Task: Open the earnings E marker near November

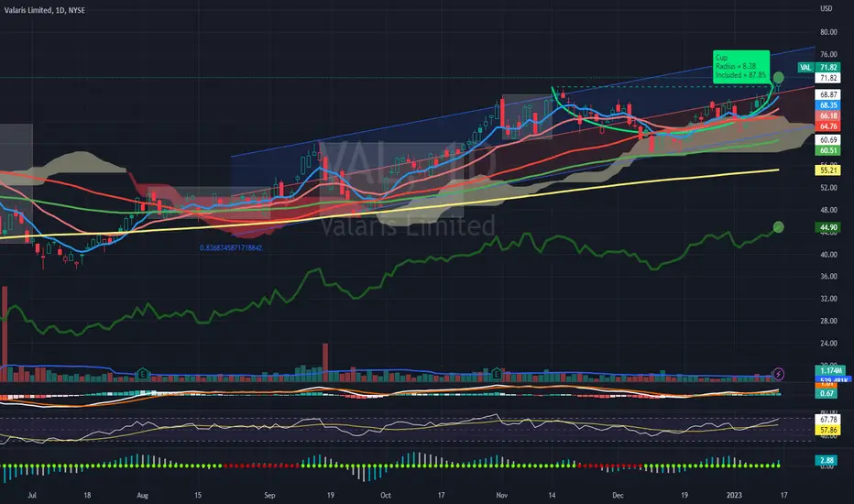Action: coord(497,374)
